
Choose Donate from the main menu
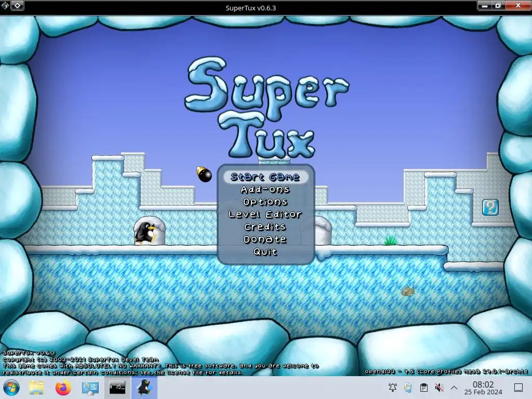coord(265,239)
